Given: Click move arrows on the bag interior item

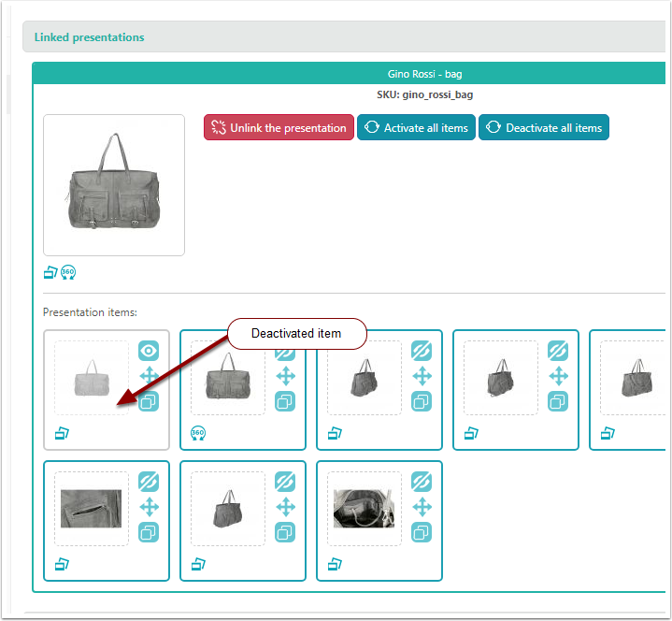Looking at the screenshot, I should pos(422,507).
